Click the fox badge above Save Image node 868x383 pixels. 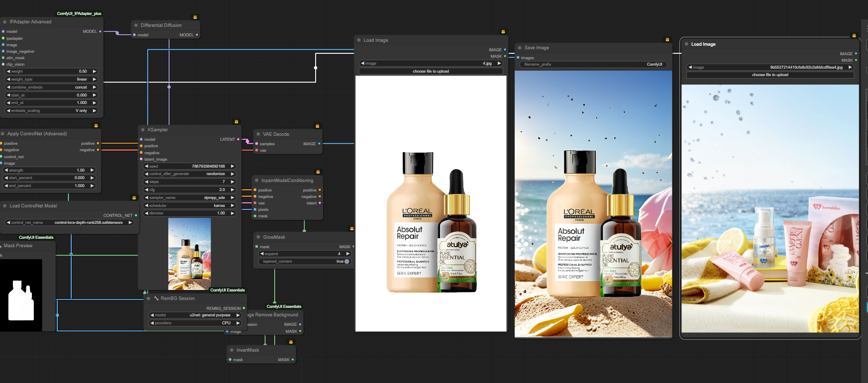[x=667, y=39]
